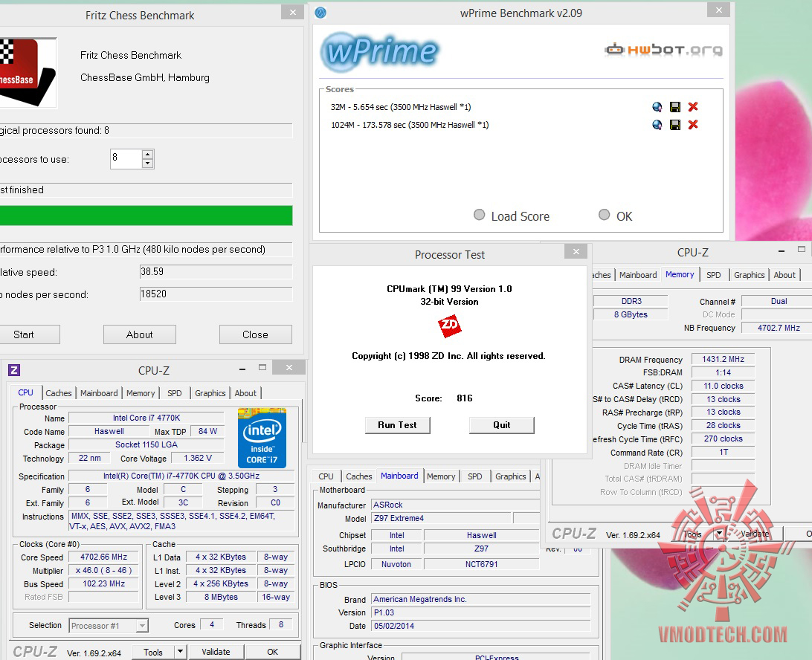Submit the 32M score online (globe icon)

(657, 107)
